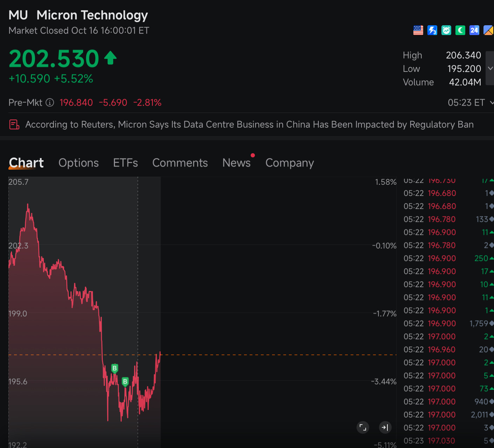The height and width of the screenshot is (448, 494).
Task: Click the blue 24-hour trading icon
Action: click(474, 30)
